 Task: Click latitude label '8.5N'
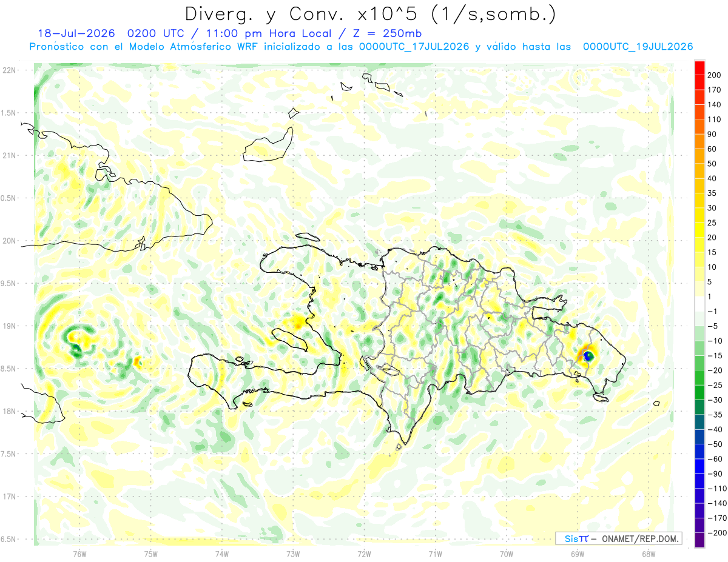click(8, 369)
